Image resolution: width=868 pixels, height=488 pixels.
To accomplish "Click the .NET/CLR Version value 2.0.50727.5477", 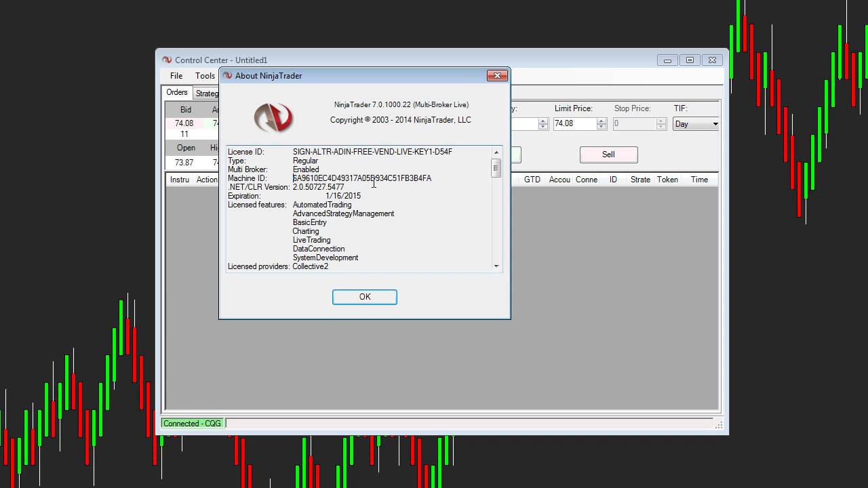I will click(x=318, y=187).
